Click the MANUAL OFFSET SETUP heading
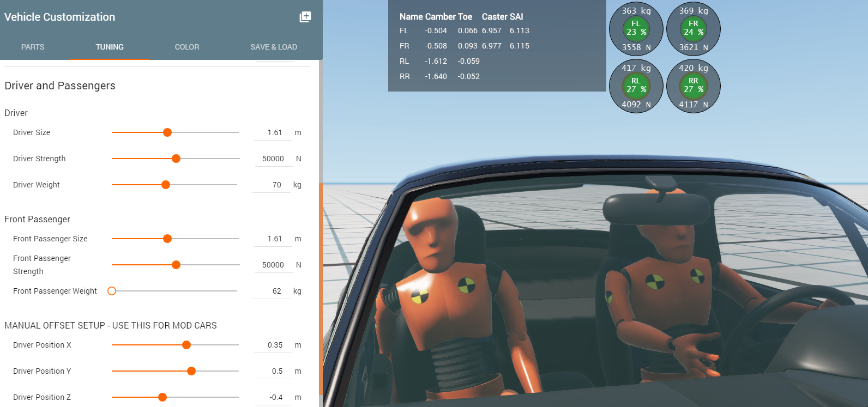This screenshot has width=868, height=407. (111, 325)
